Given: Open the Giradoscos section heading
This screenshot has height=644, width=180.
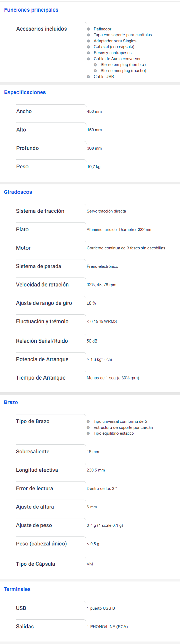Looking at the screenshot, I should click(x=18, y=192).
